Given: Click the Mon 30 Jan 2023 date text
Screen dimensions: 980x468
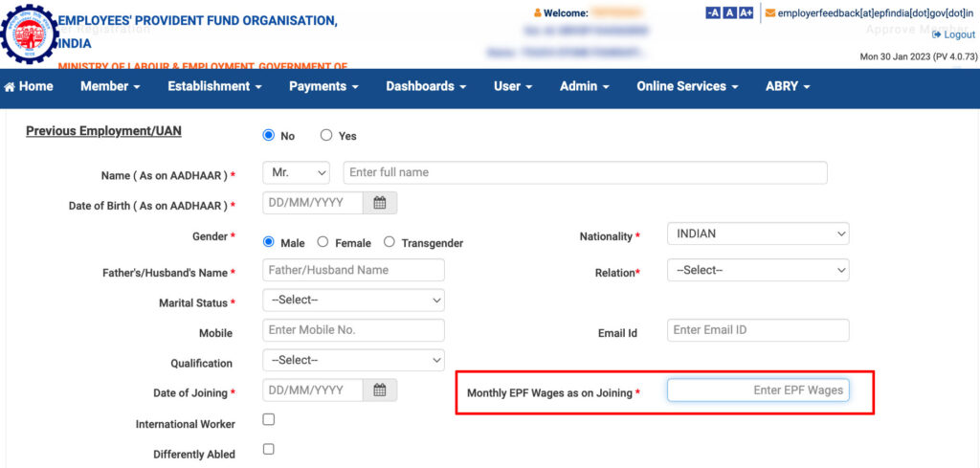Looking at the screenshot, I should click(895, 56).
